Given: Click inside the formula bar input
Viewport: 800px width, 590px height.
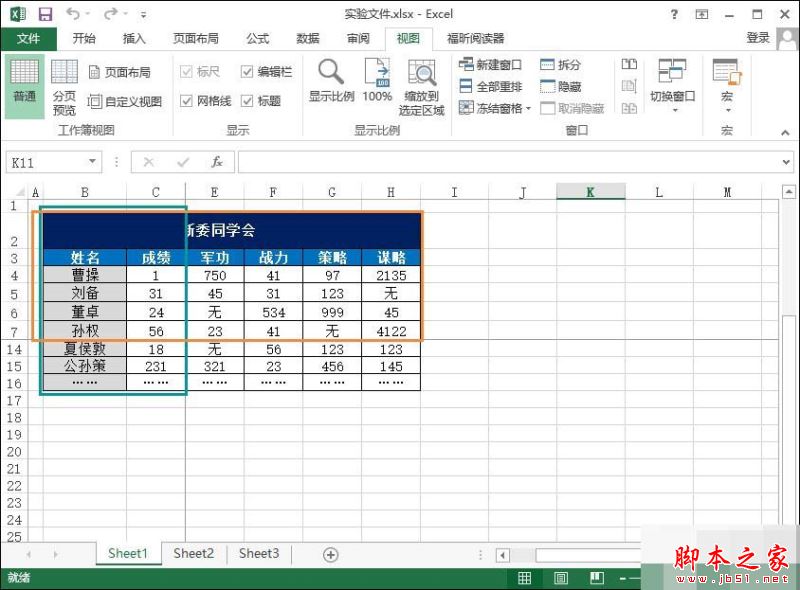Looking at the screenshot, I should point(509,162).
